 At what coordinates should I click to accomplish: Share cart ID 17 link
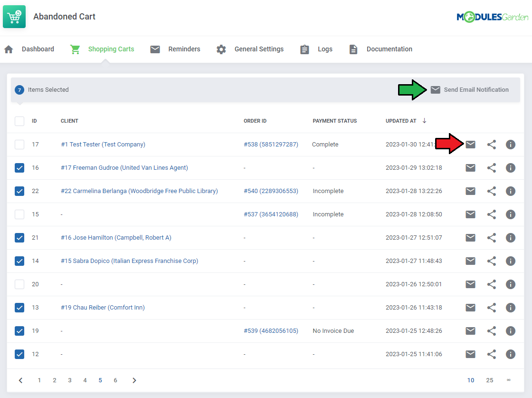point(492,145)
